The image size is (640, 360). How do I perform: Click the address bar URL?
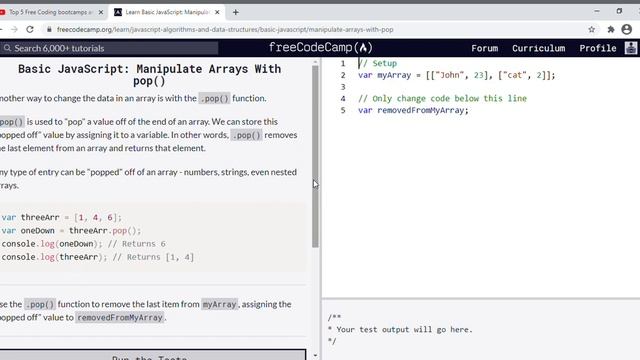[225, 29]
